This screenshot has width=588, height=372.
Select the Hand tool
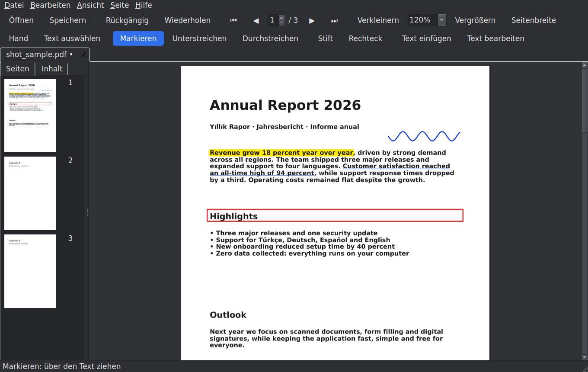pyautogui.click(x=19, y=38)
